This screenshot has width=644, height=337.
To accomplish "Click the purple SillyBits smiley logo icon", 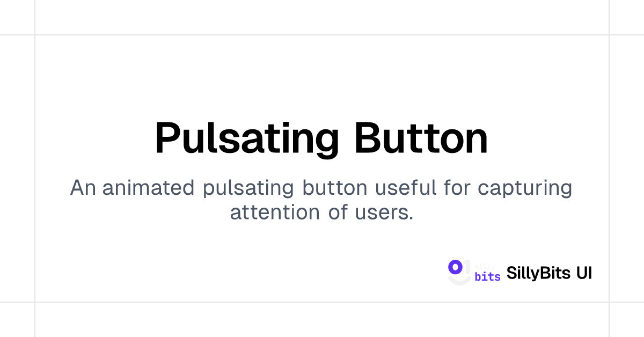I will click(x=459, y=272).
